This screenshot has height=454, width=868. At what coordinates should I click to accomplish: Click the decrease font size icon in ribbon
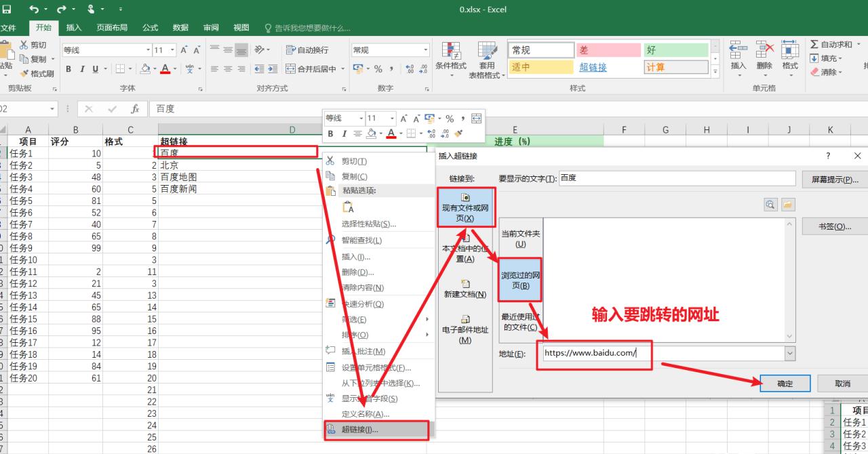coord(197,50)
